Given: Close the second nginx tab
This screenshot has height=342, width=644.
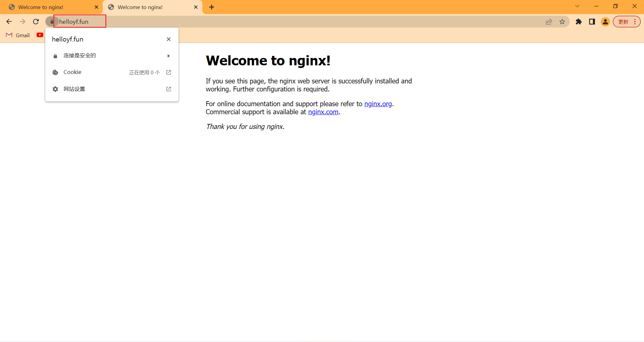Looking at the screenshot, I should click(196, 7).
